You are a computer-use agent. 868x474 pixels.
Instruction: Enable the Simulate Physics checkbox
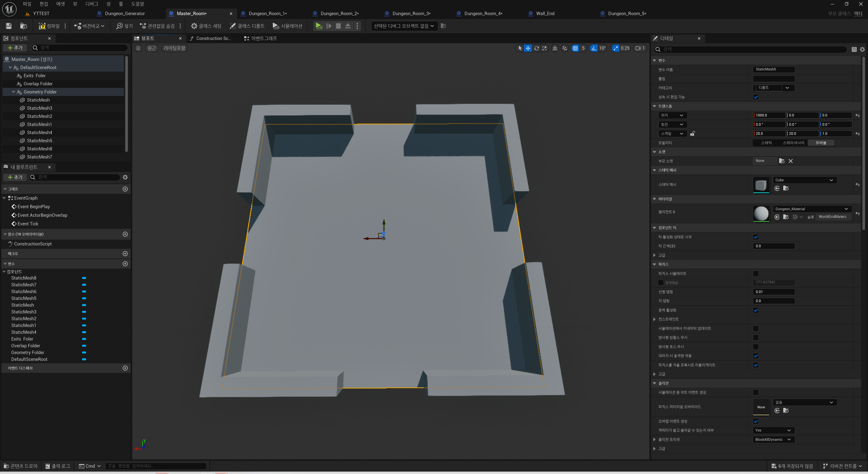point(756,274)
